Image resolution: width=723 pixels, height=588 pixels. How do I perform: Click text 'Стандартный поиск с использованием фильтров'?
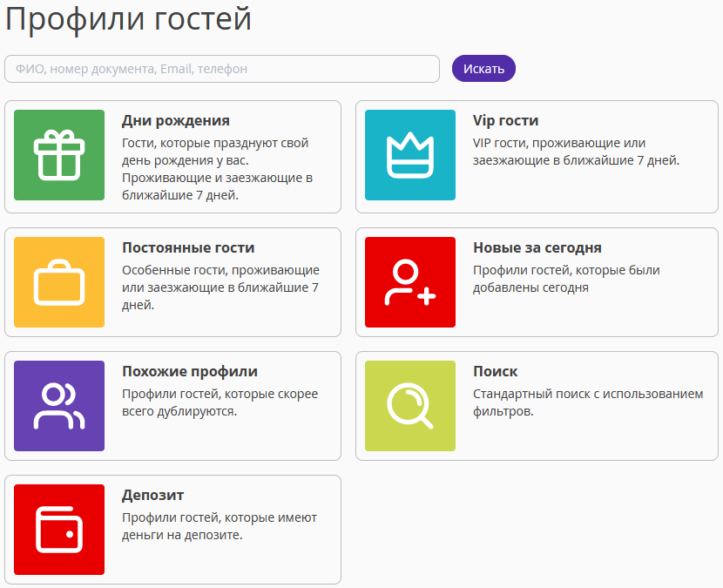[x=588, y=402]
